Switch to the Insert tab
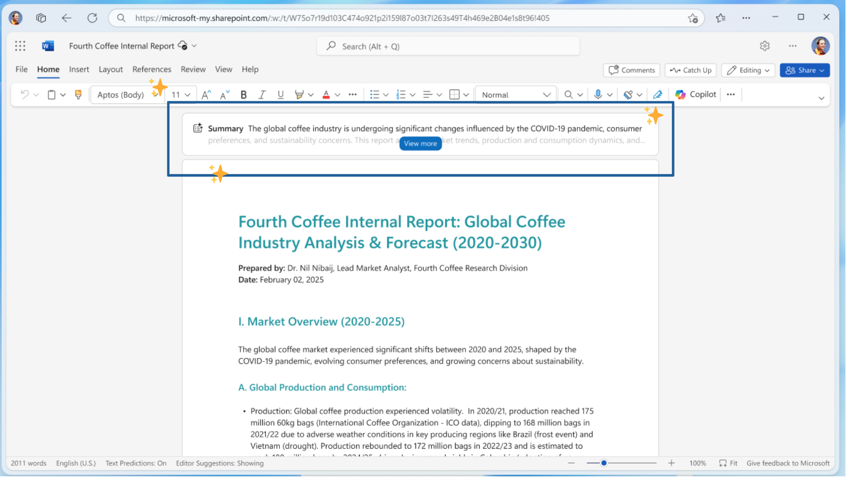868x488 pixels. (x=79, y=69)
